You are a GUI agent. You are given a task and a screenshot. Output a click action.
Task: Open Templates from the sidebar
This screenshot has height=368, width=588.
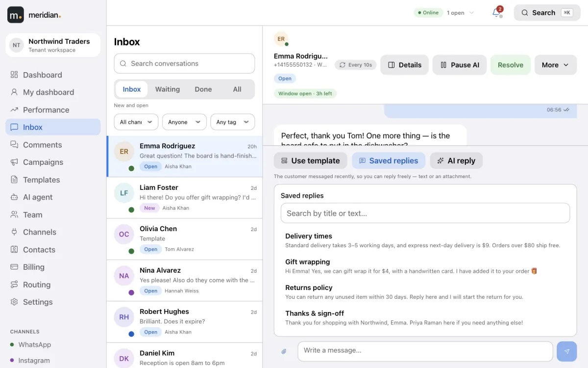[x=53, y=180]
